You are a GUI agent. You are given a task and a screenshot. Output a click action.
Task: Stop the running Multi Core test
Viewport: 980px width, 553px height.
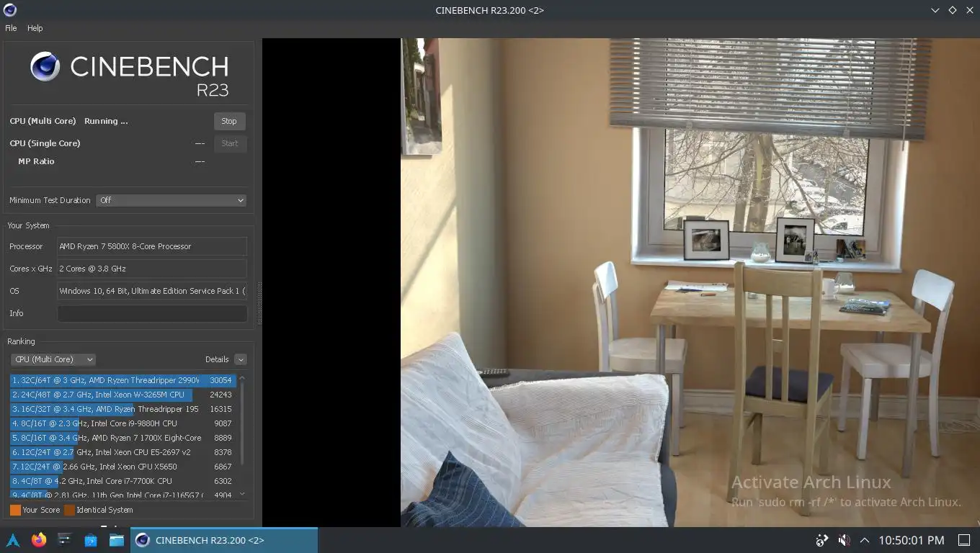230,121
